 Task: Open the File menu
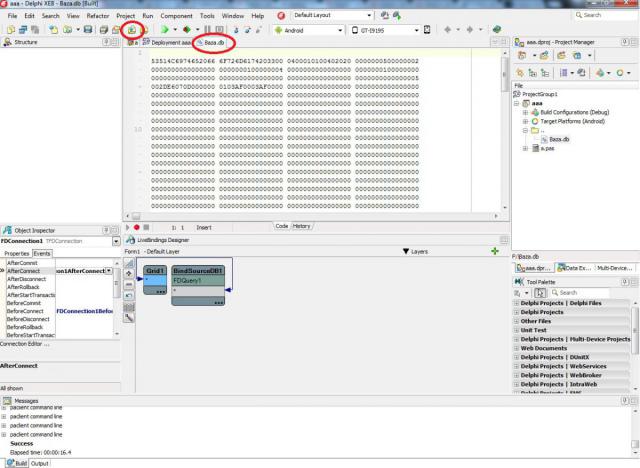tap(12, 16)
